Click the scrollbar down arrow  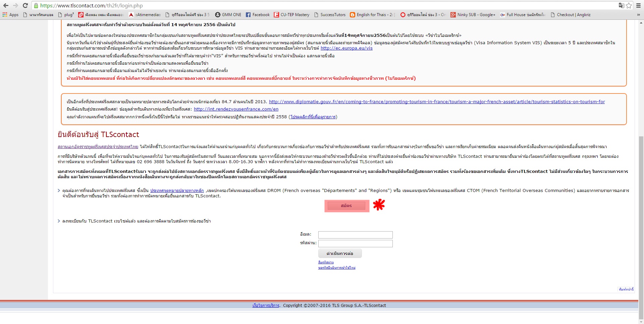(x=641, y=321)
